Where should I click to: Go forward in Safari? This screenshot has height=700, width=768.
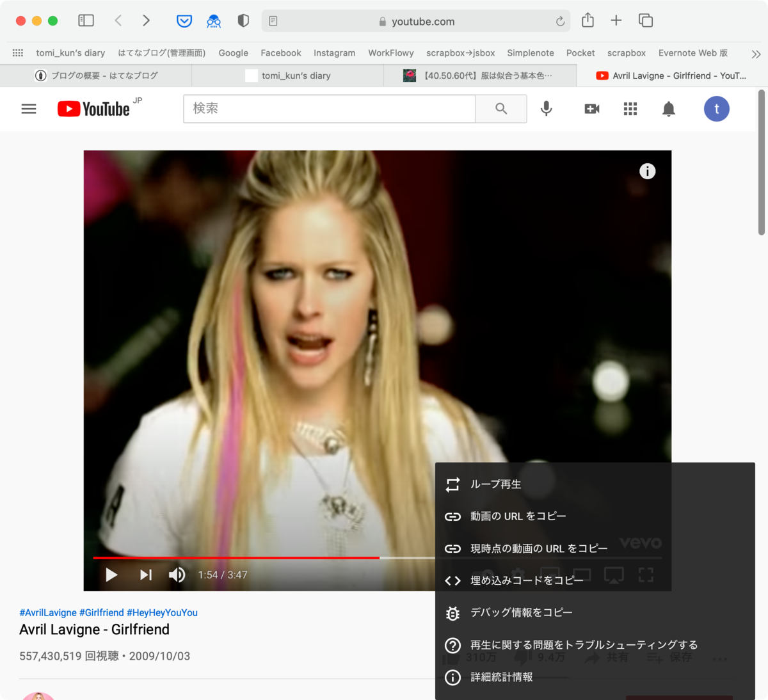(x=146, y=20)
